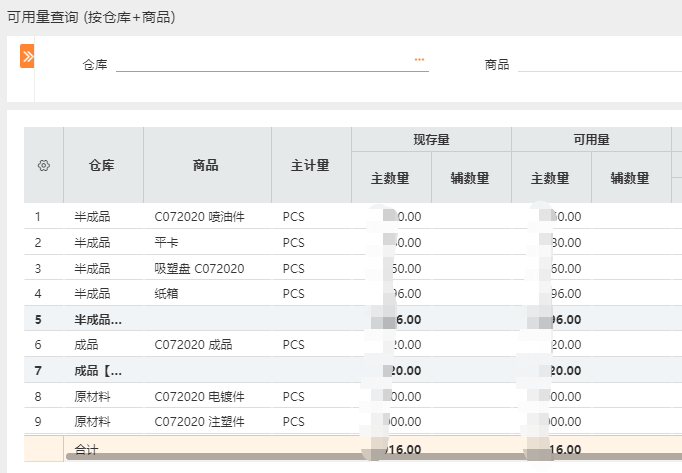This screenshot has height=473, width=682.
Task: Expand the orange query panel arrow
Action: pos(27,57)
